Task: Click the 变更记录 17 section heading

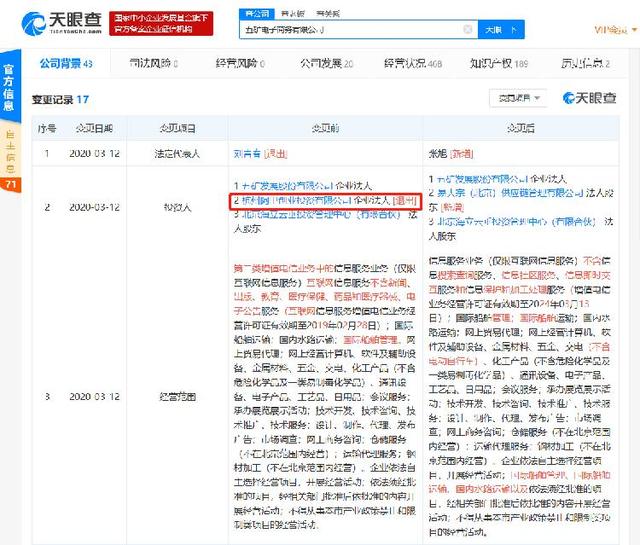Action: pos(60,100)
